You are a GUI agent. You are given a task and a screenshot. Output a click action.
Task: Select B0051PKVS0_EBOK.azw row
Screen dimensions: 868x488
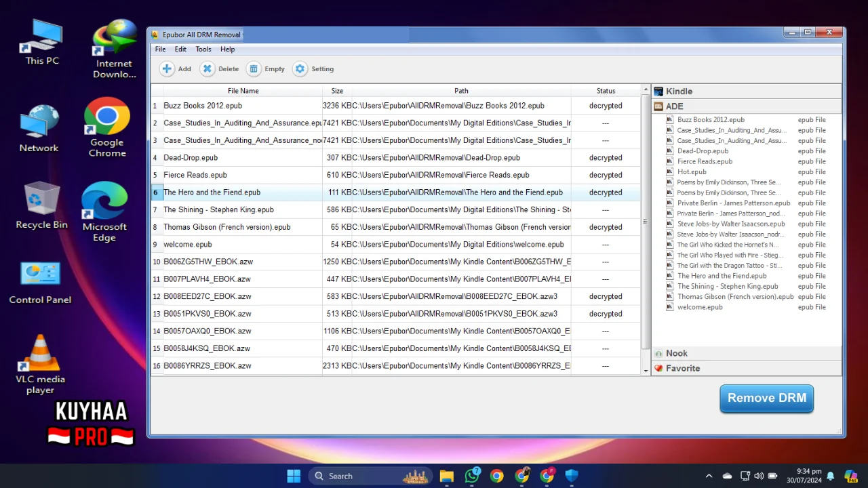click(x=395, y=314)
